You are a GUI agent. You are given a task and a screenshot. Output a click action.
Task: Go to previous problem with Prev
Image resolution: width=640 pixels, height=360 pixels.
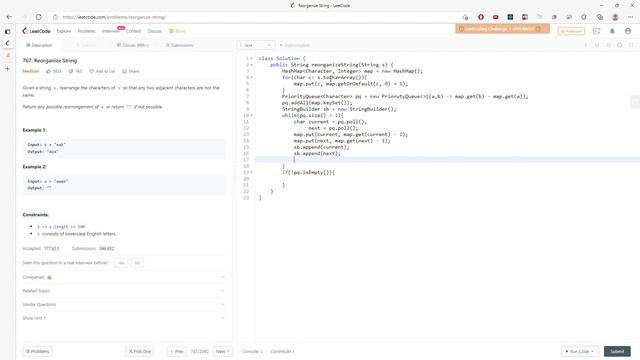point(177,351)
